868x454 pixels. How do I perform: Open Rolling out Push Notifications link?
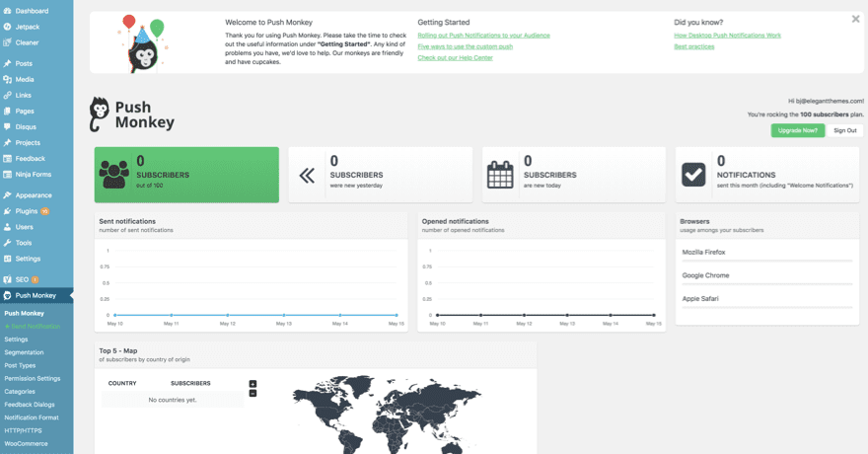[x=483, y=36]
